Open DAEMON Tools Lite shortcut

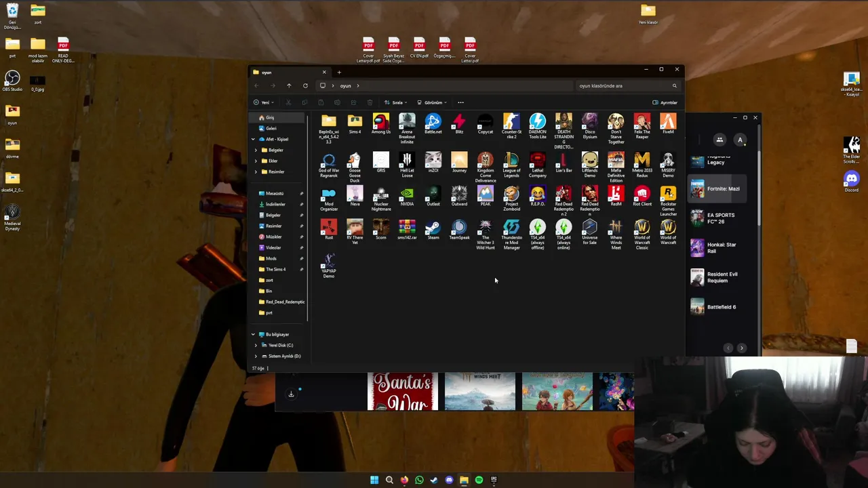coord(537,127)
